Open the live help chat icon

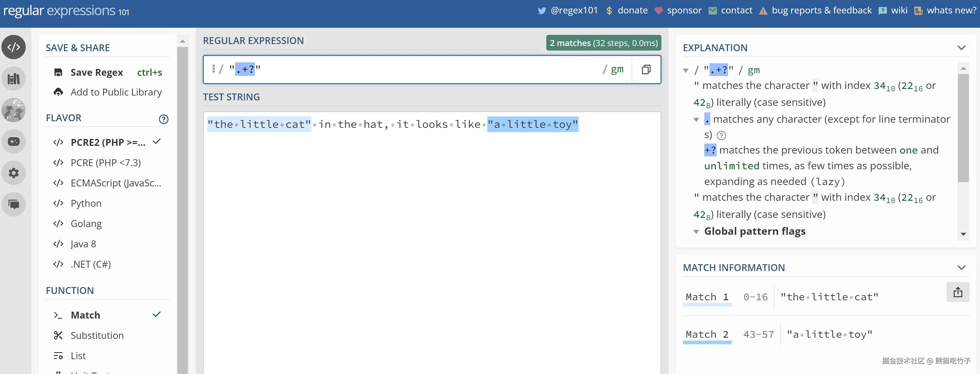click(14, 204)
